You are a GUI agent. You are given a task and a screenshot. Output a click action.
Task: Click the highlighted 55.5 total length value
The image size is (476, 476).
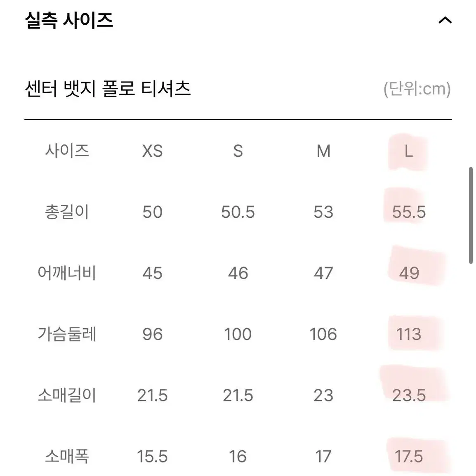[x=409, y=212]
